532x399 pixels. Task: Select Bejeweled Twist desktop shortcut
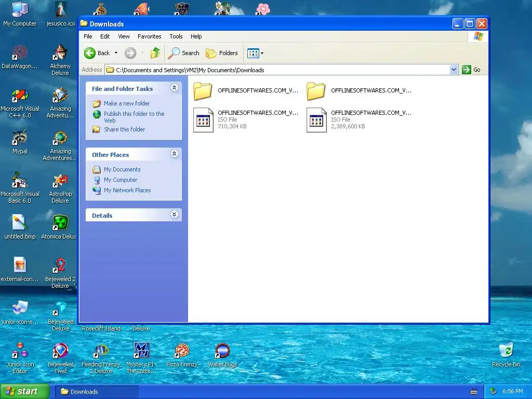coord(60,358)
